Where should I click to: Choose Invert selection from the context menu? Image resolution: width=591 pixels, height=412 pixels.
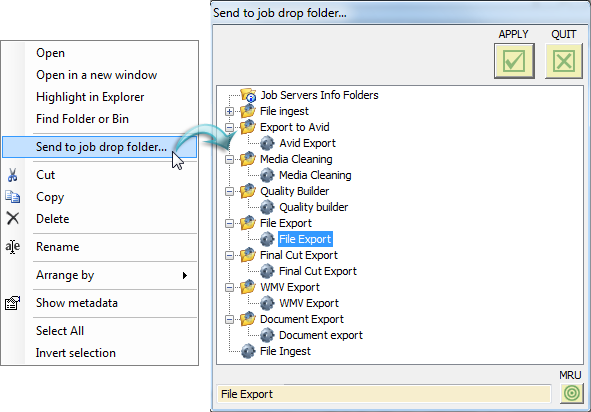[76, 353]
